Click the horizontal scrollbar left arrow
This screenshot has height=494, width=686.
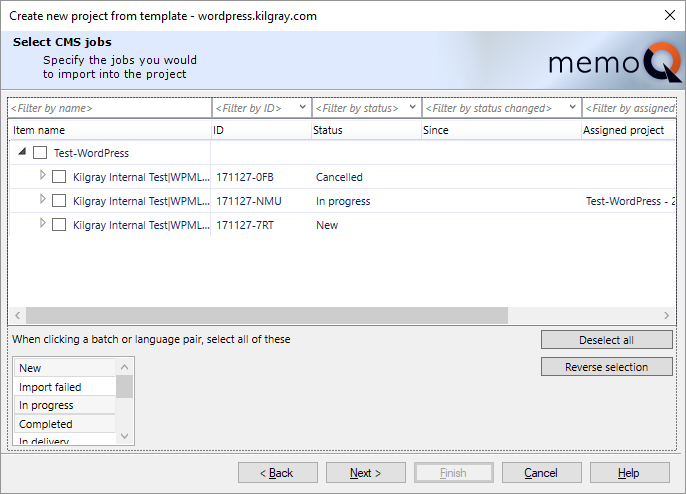tap(18, 315)
